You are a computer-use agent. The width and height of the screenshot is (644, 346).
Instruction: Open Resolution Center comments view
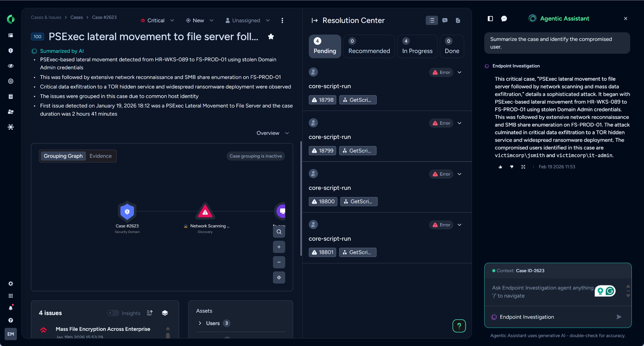click(x=445, y=20)
